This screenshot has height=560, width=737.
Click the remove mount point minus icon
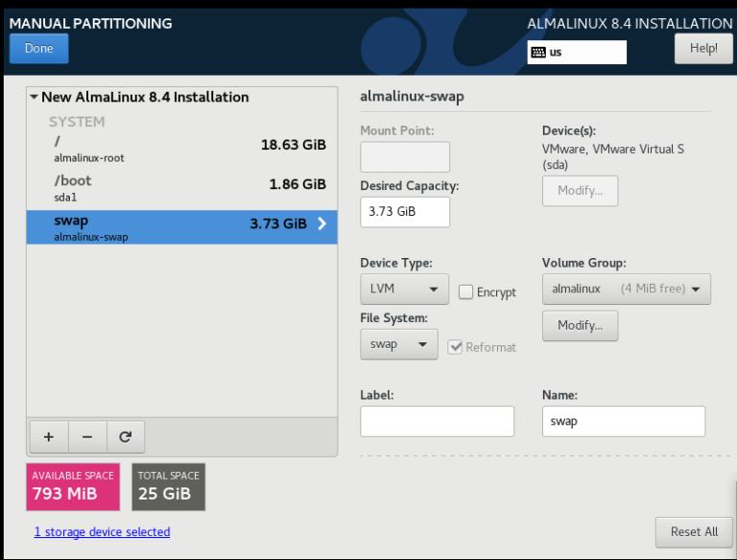87,437
